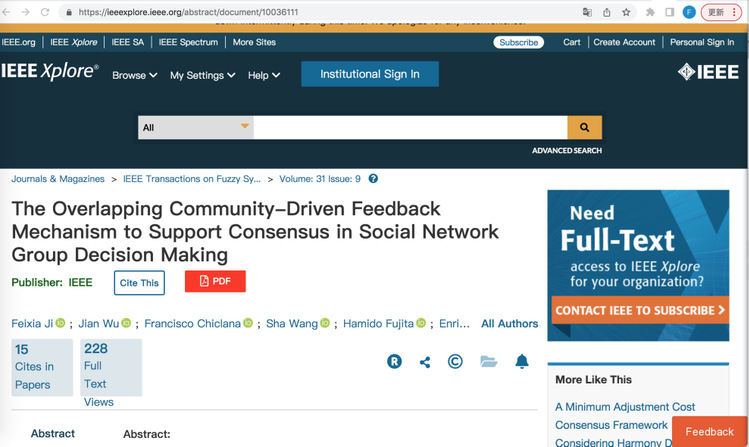Click Contact IEEE to Subscribe banner button

640,310
